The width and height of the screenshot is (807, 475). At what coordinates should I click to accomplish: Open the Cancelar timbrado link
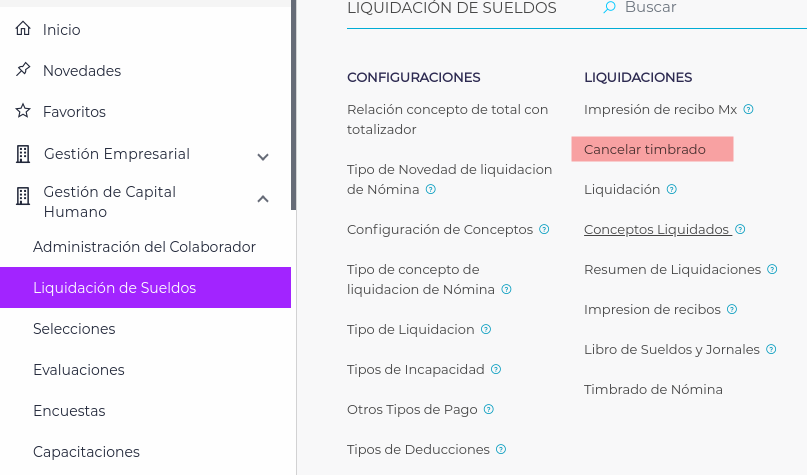pos(645,150)
